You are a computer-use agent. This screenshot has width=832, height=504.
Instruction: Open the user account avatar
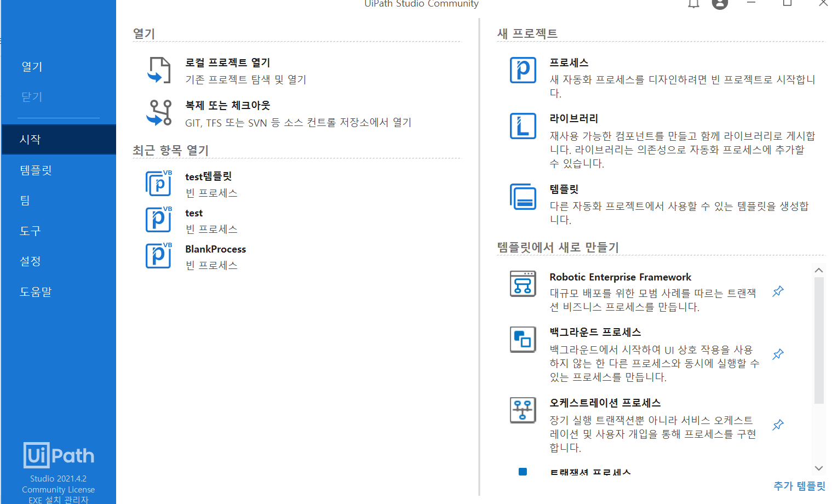pyautogui.click(x=720, y=4)
